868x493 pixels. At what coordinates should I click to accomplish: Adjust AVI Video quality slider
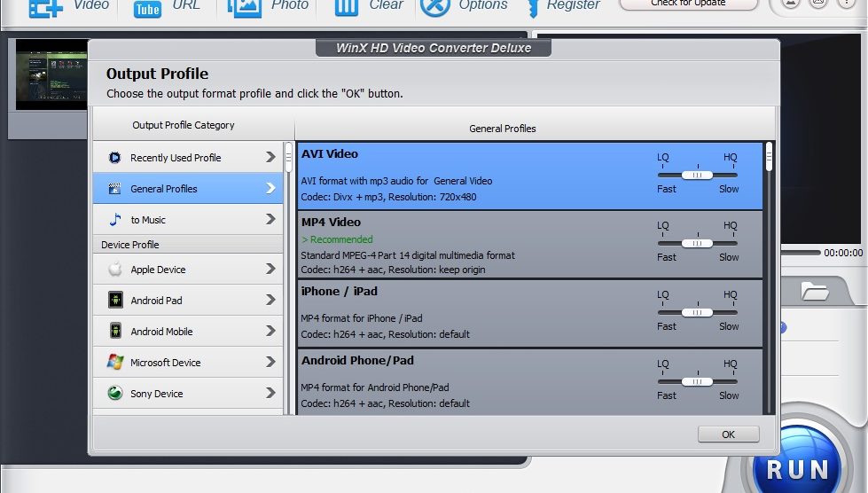[697, 175]
